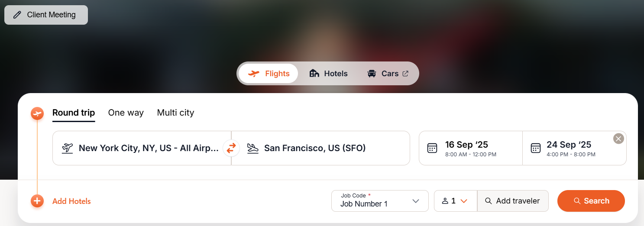Viewport: 644px width, 226px height.
Task: Expand the traveler count dropdown
Action: coord(455,201)
